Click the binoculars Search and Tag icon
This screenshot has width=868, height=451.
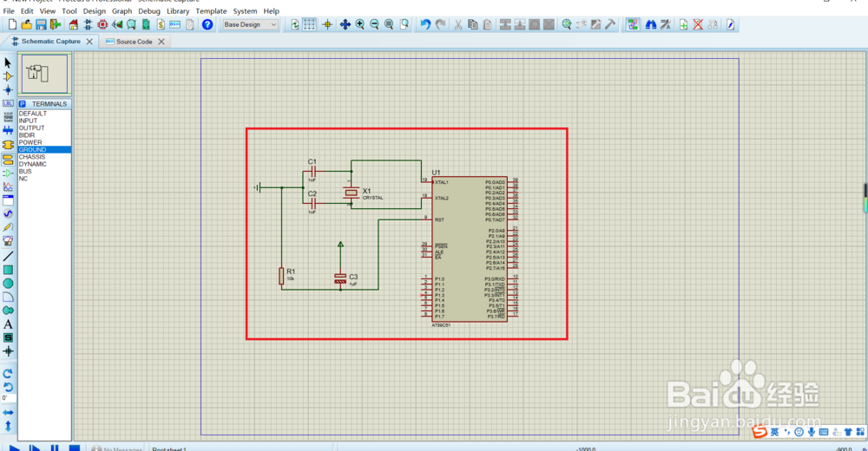[651, 24]
